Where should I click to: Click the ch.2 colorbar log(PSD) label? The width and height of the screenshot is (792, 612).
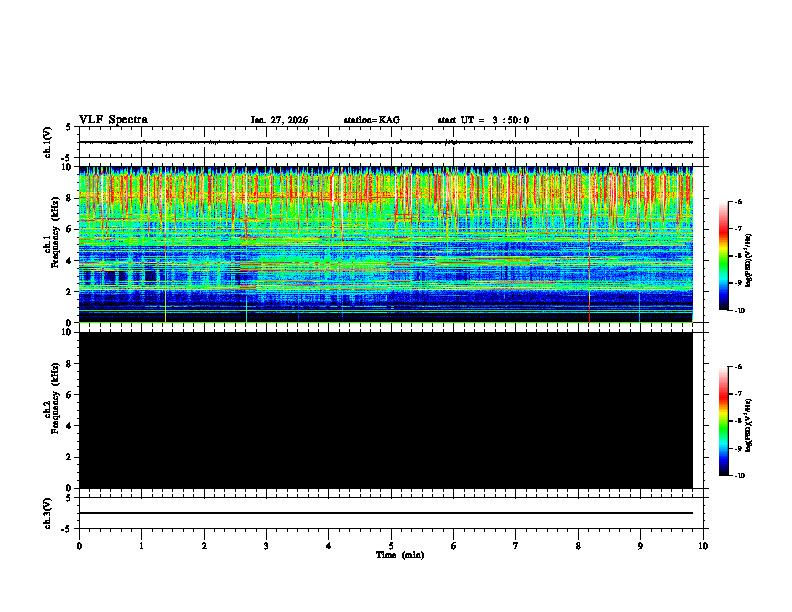point(748,425)
